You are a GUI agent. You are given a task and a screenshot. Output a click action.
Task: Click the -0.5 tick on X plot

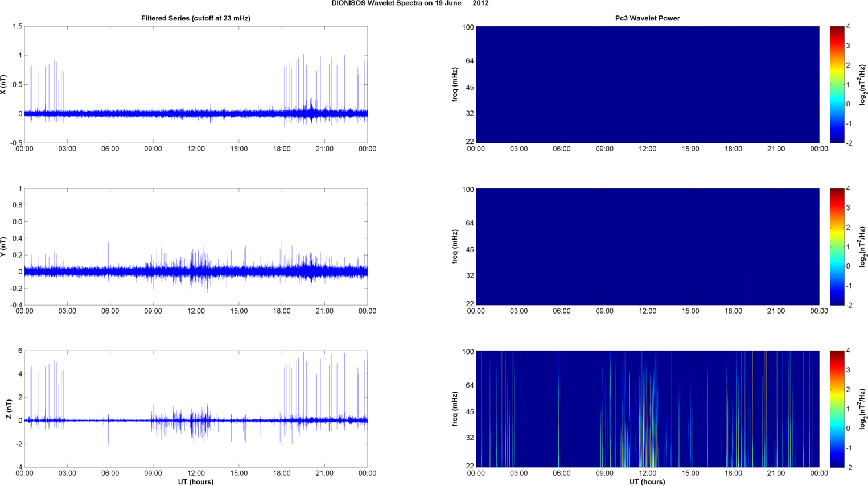pos(15,143)
